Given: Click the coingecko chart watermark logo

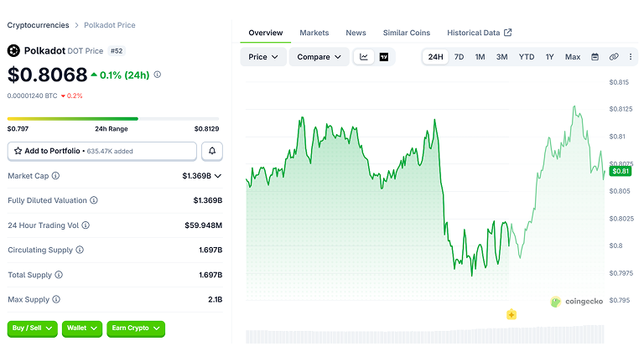Looking at the screenshot, I should 577,302.
